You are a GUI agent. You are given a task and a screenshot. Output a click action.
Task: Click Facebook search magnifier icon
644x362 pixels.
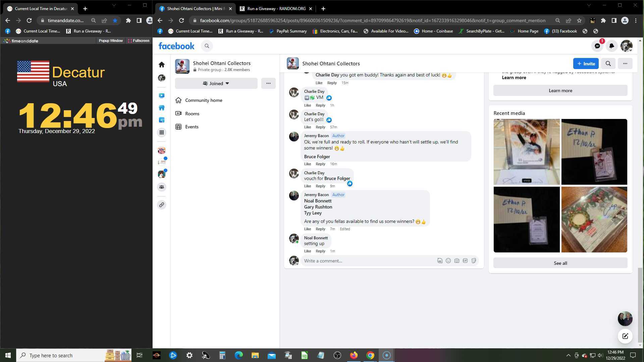(207, 46)
